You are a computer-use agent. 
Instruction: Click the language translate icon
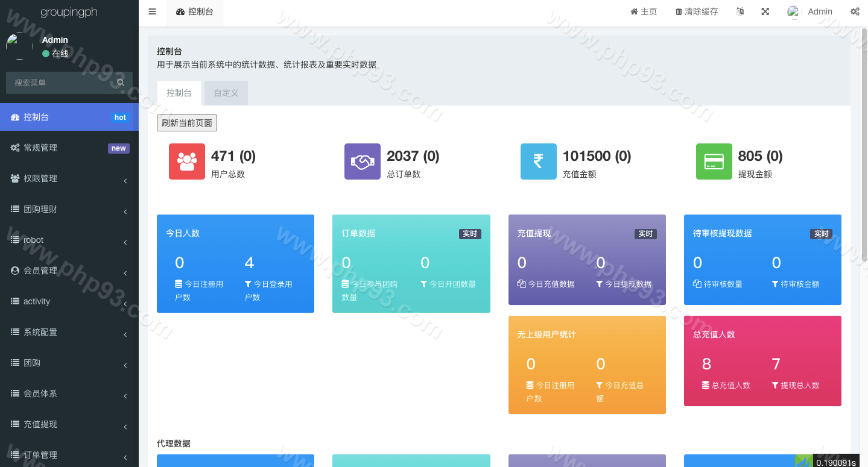point(740,11)
